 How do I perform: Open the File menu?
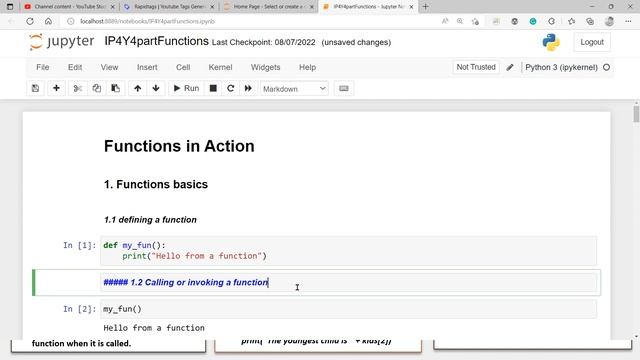[x=42, y=67]
